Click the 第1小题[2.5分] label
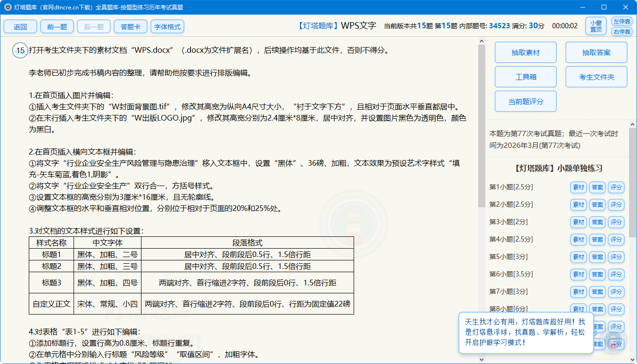This screenshot has height=364, width=637. pyautogui.click(x=511, y=187)
